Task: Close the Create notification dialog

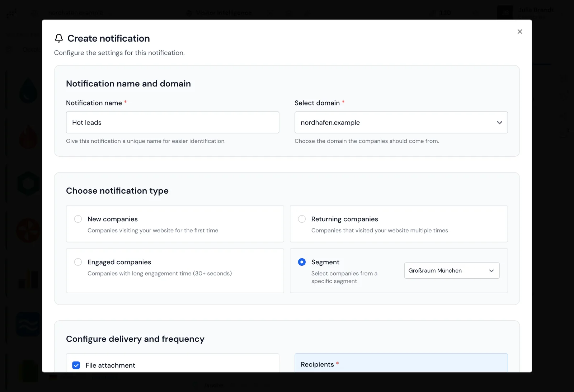Action: (x=520, y=32)
